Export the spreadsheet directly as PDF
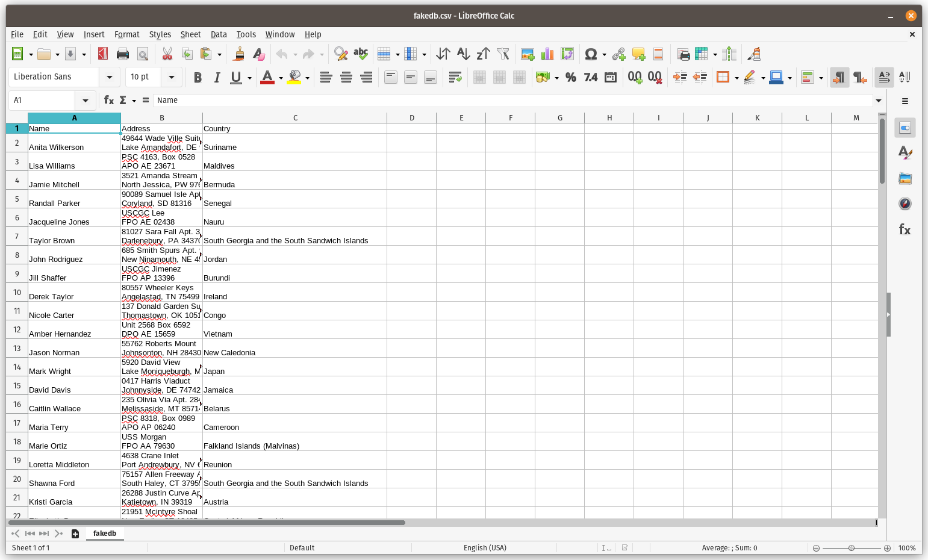Screen dimensions: 928x560 (x=102, y=54)
